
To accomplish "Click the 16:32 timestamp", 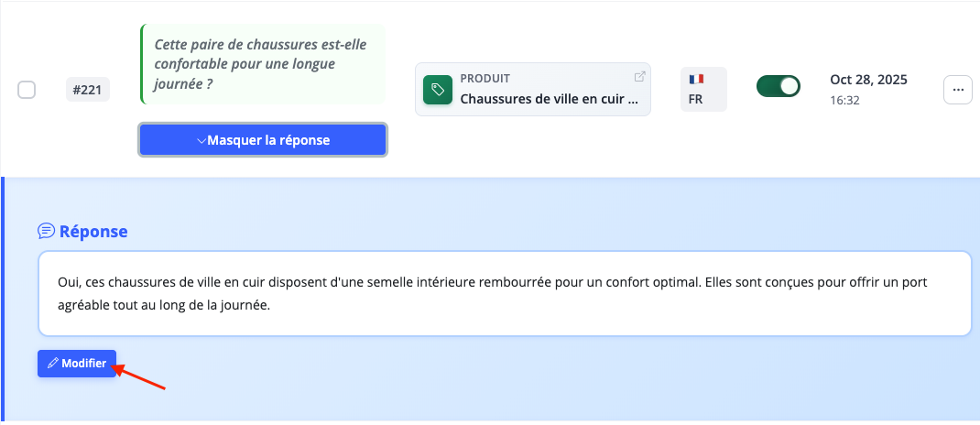I will (844, 100).
